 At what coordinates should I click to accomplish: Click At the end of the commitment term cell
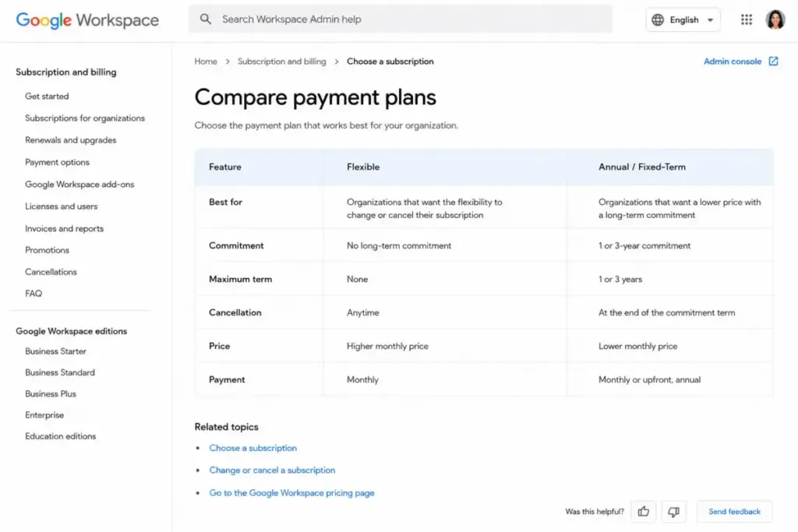(x=667, y=313)
